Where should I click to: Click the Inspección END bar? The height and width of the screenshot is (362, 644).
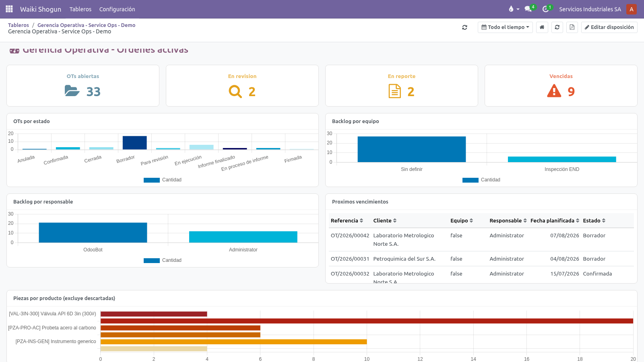coord(562,159)
